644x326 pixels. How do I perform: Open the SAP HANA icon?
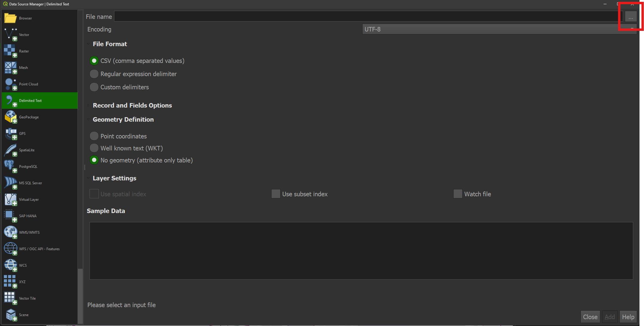(x=10, y=216)
